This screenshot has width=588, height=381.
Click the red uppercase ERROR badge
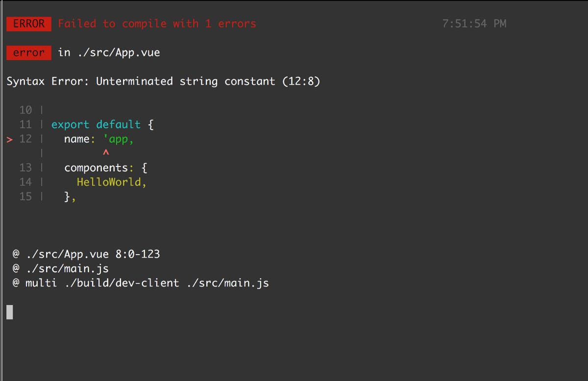point(29,24)
